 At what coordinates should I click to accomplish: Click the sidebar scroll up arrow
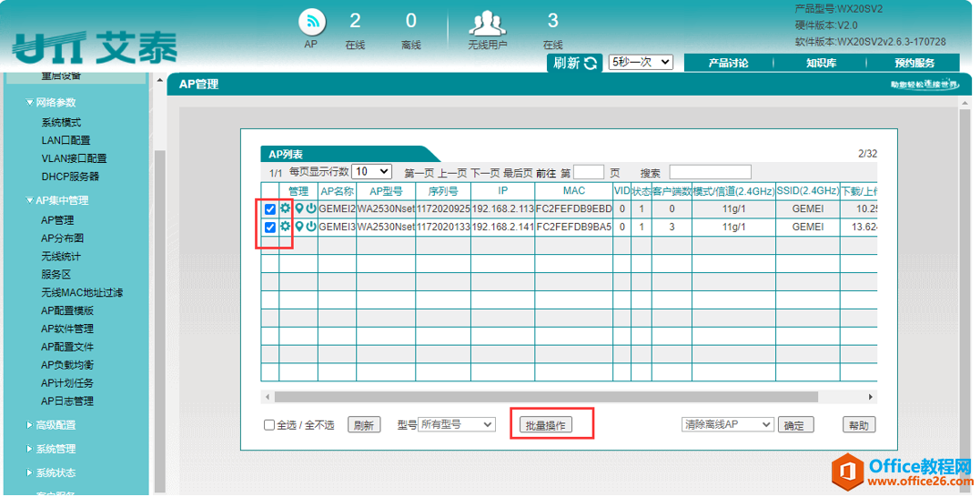point(159,81)
